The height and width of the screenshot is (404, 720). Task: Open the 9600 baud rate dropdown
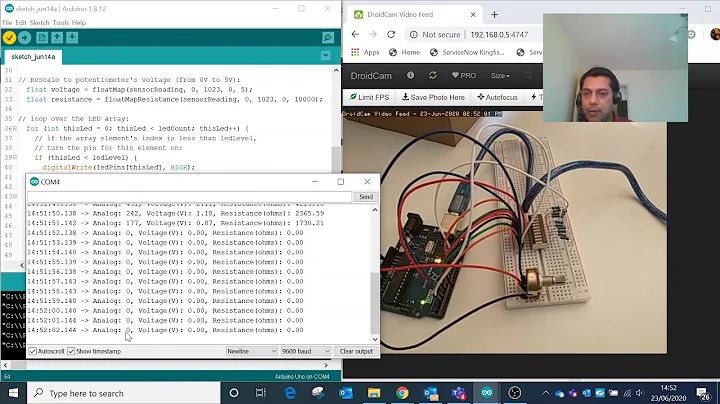tap(305, 351)
